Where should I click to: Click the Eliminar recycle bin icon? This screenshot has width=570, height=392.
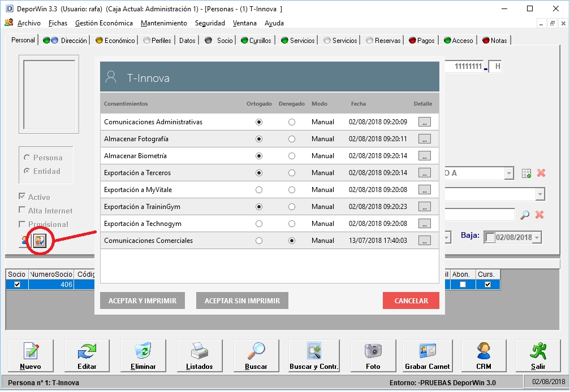(x=143, y=351)
